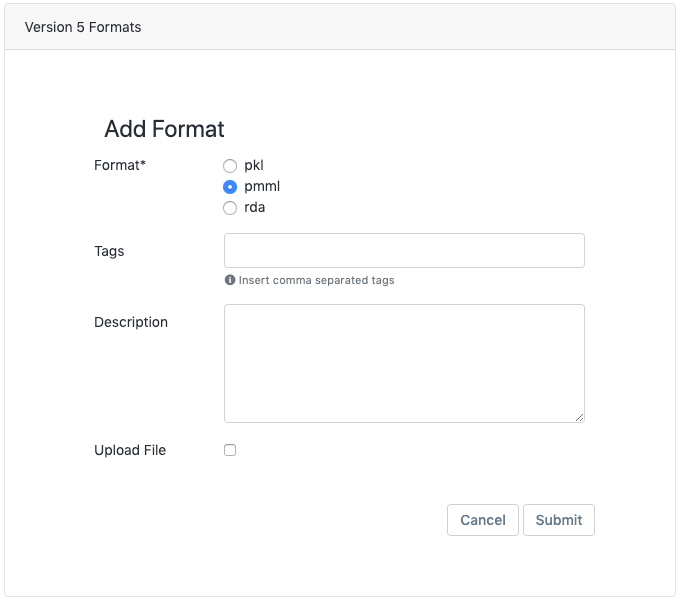Submit the Add Format form
Screen dimensions: 680x600
pyautogui.click(x=558, y=520)
